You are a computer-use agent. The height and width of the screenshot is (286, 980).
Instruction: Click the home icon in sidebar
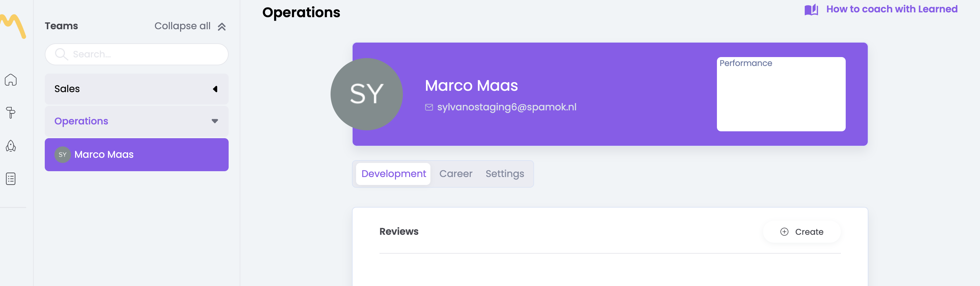point(11,80)
